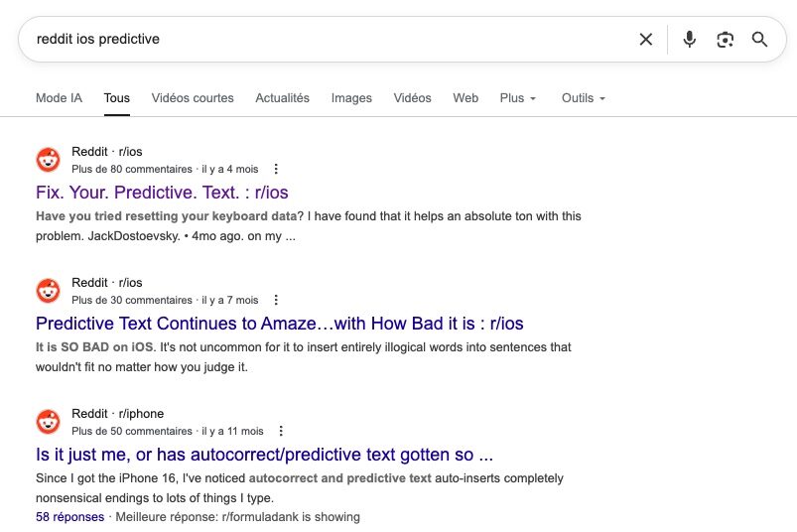Image resolution: width=797 pixels, height=532 pixels.
Task: Start voice search with the microphone icon
Action: [x=689, y=39]
